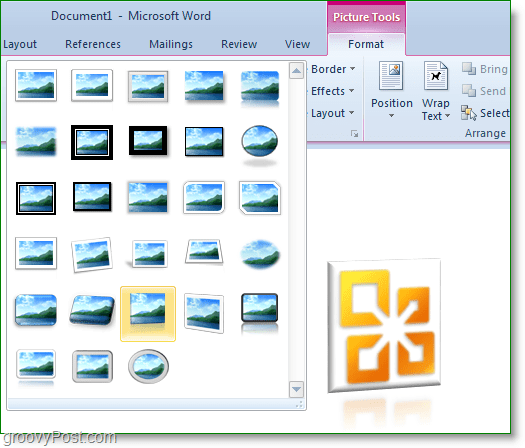Select the black oval picture style
This screenshot has height=448, width=525.
[x=259, y=144]
